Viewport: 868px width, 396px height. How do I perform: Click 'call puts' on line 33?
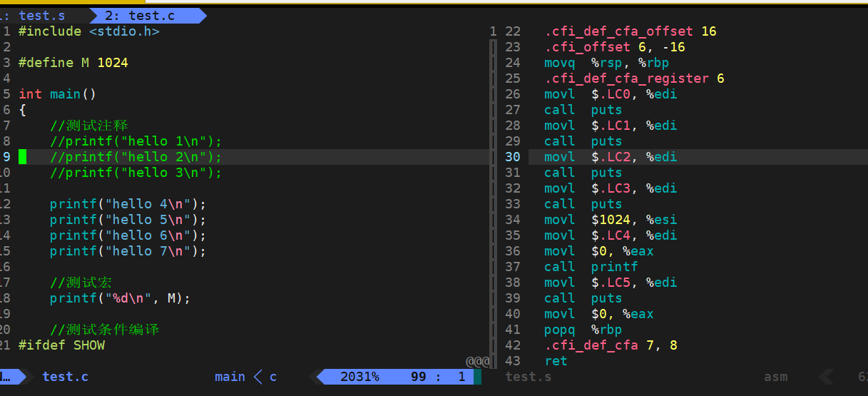click(583, 204)
